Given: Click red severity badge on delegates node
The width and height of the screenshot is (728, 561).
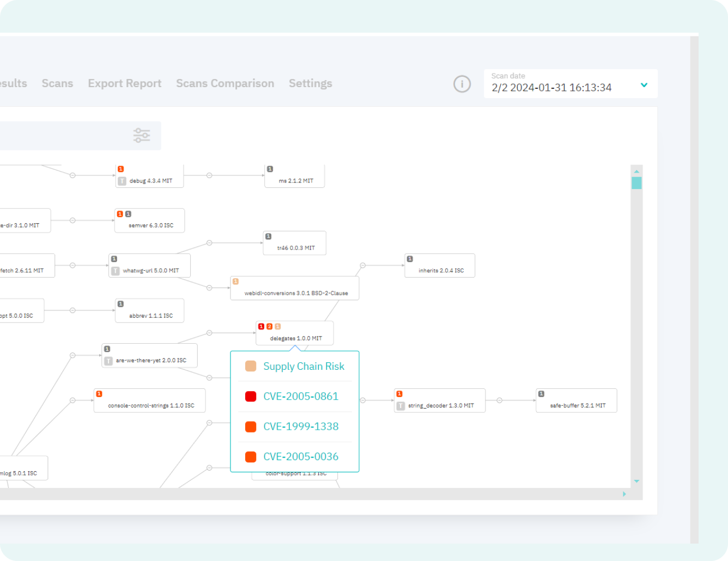Looking at the screenshot, I should click(261, 327).
